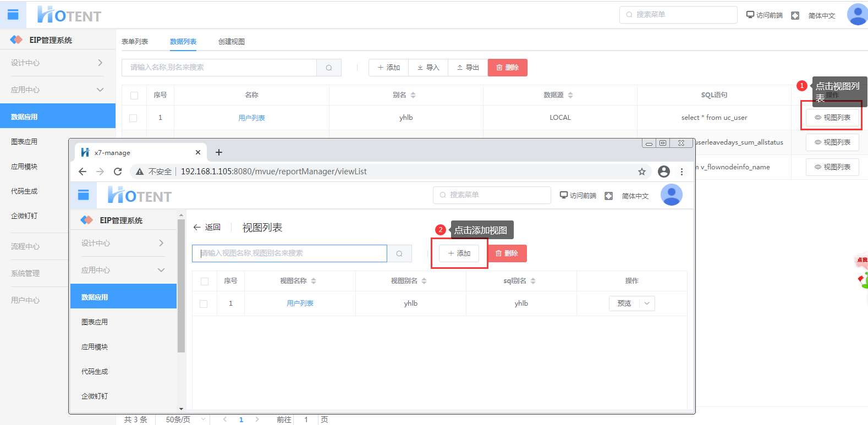
Task: Focus the 视图名称 search input field
Action: pos(289,253)
